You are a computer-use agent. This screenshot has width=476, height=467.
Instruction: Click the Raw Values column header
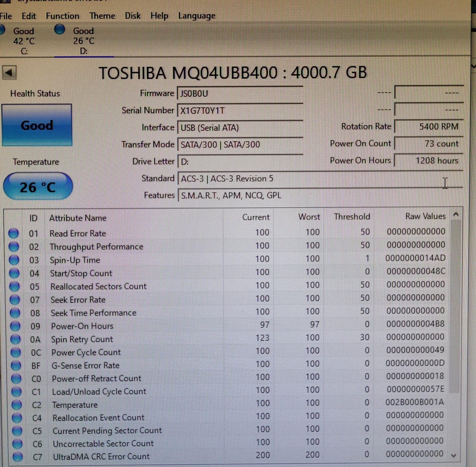tap(425, 216)
